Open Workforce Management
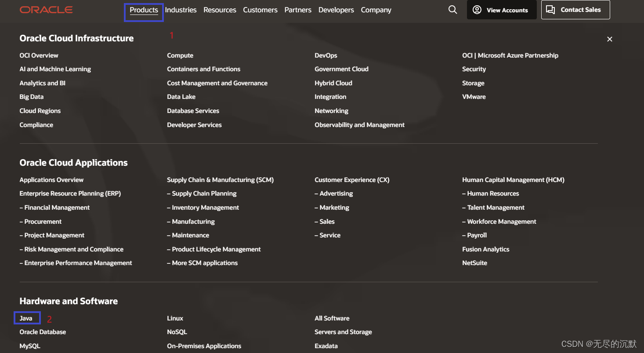 click(499, 222)
